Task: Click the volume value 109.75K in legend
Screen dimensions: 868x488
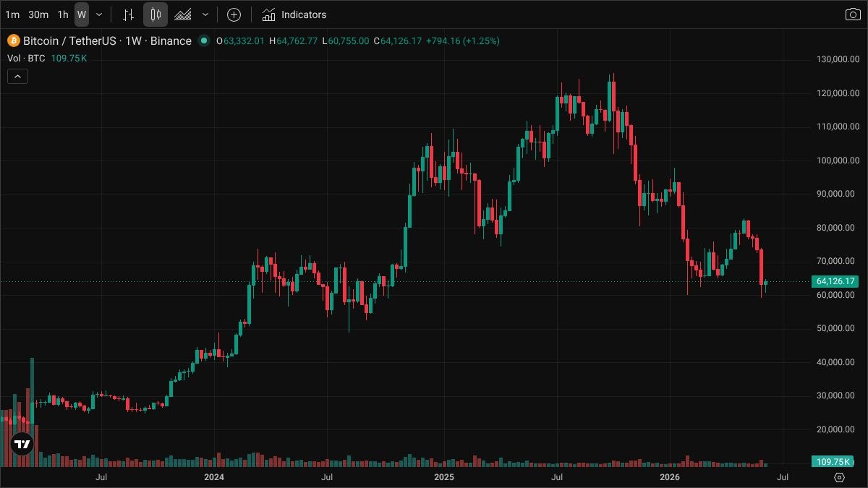Action: (x=69, y=58)
